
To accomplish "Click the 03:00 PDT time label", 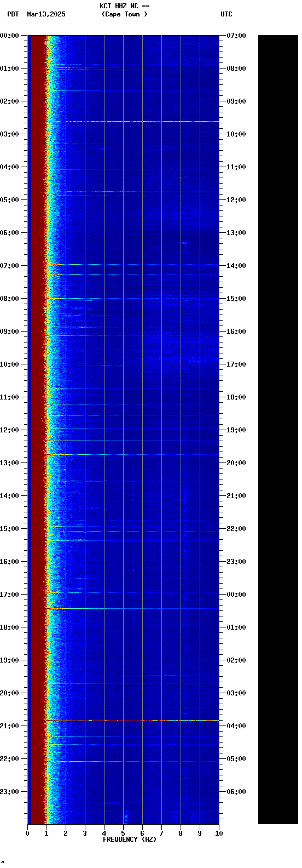I will coord(10,134).
